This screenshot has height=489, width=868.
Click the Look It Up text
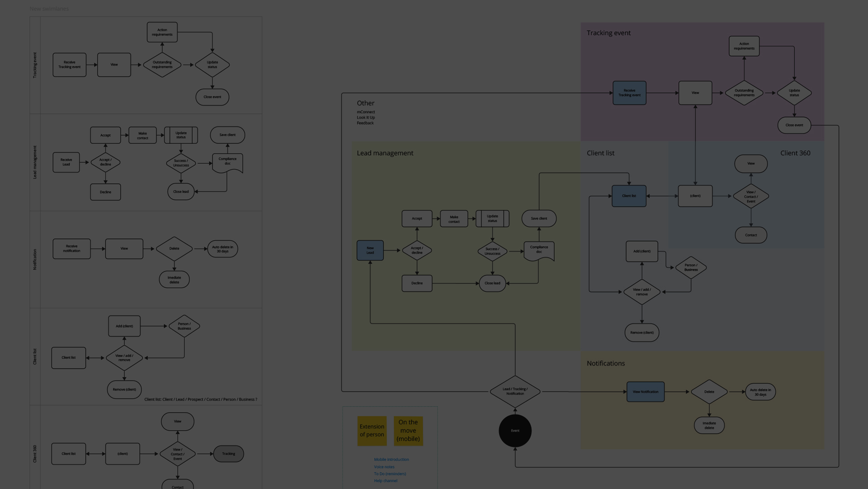[x=366, y=117]
